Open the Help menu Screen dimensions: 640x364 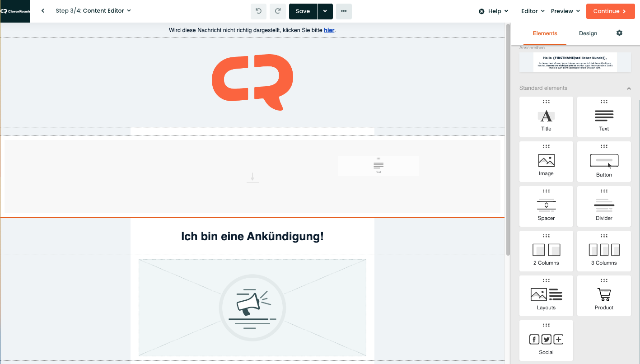(x=494, y=11)
